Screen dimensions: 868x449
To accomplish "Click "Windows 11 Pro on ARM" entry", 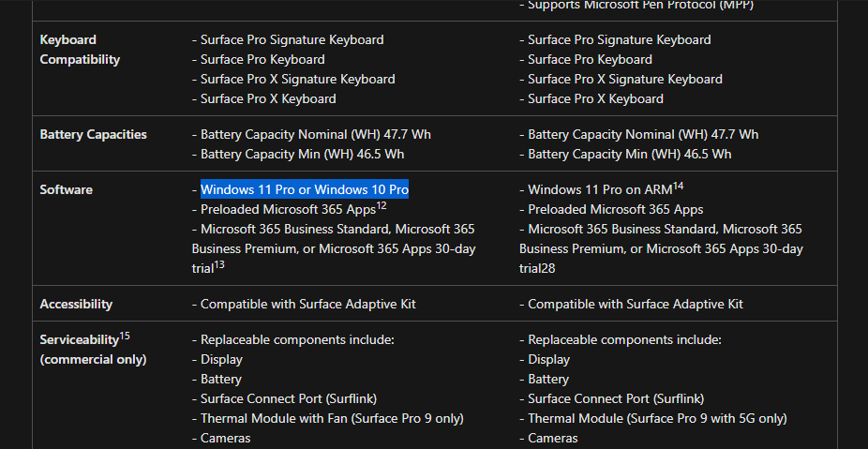I will (600, 190).
